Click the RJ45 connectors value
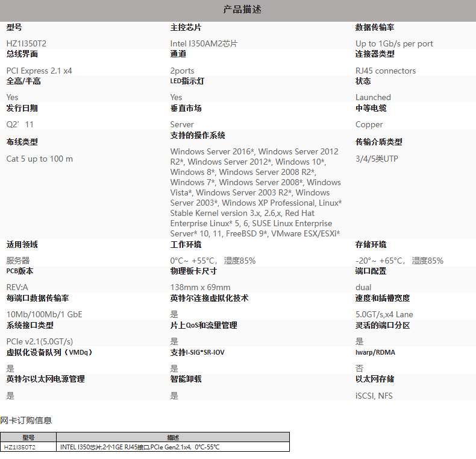The image size is (476, 459). pyautogui.click(x=386, y=71)
